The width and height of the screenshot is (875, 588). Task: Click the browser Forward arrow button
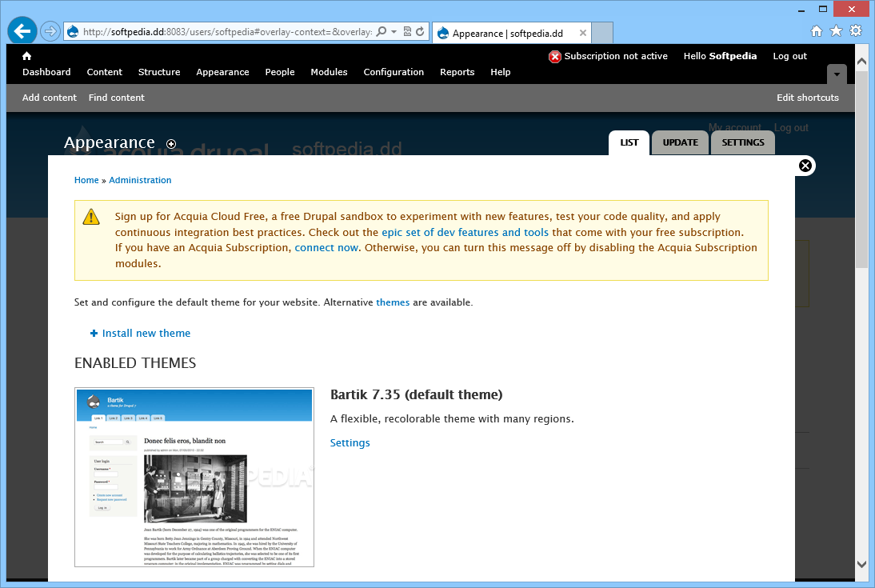[x=50, y=31]
